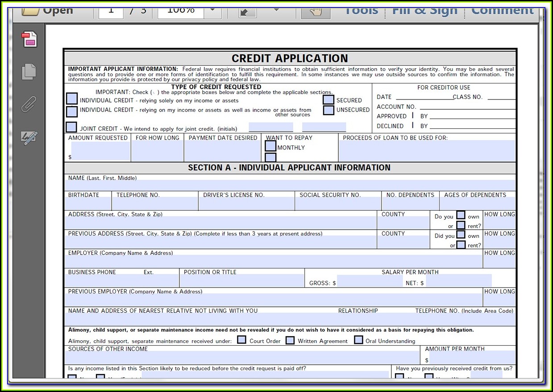Check the Joint Credit box

(x=71, y=128)
